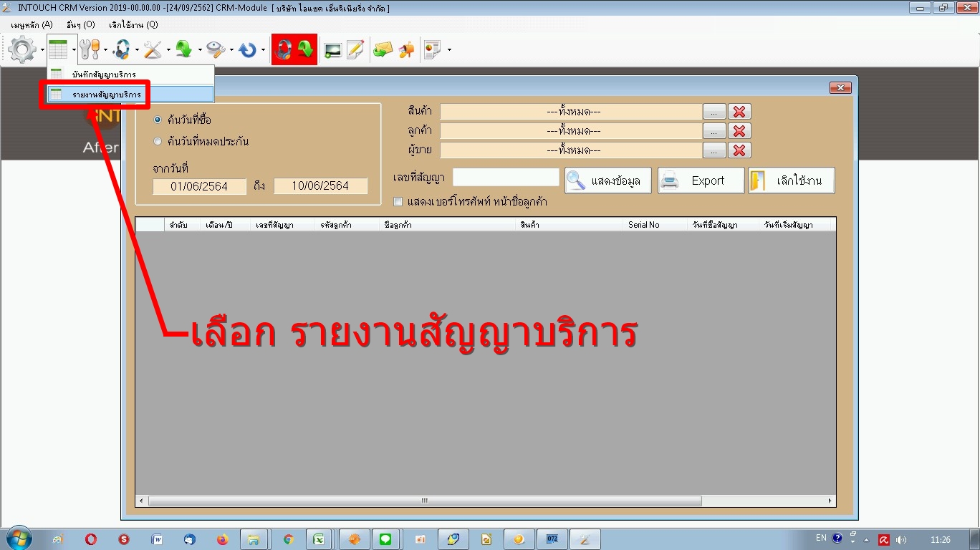
Task: Click the horizontal scrollbar under the results grid
Action: [x=424, y=501]
